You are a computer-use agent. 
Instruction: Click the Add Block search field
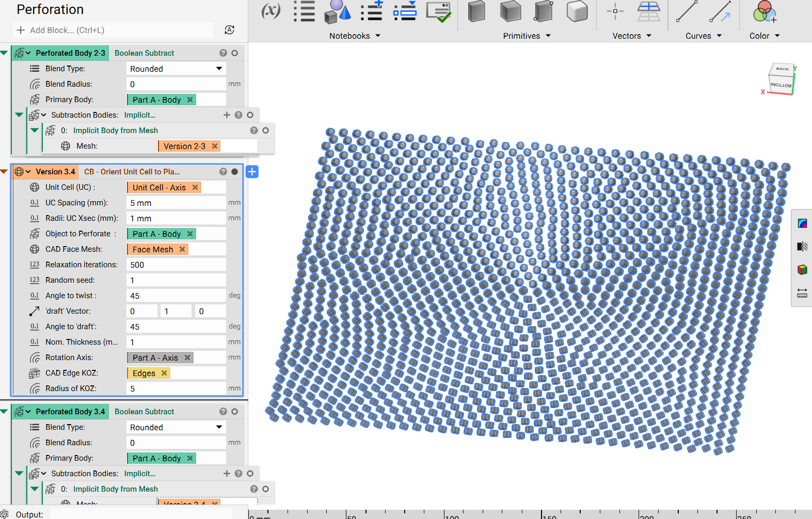click(114, 30)
